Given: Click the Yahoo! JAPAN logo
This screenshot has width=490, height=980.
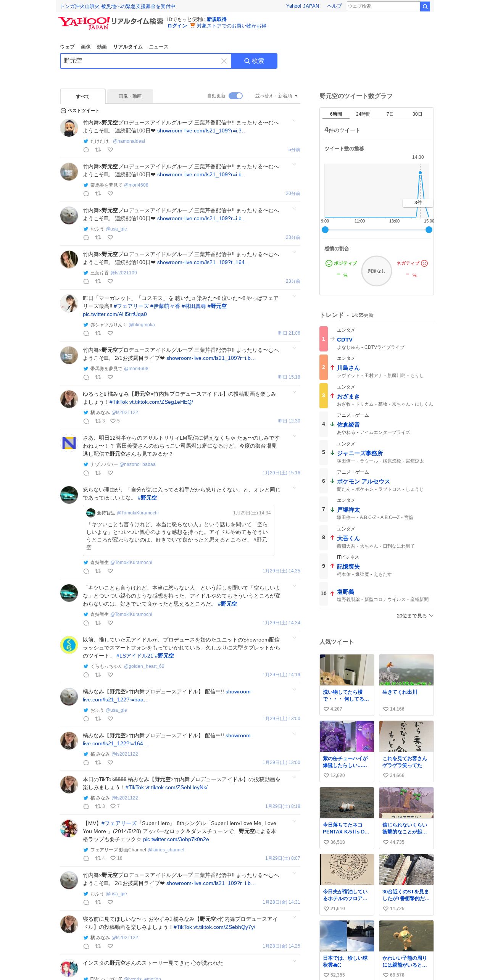Looking at the screenshot, I should tap(84, 23).
